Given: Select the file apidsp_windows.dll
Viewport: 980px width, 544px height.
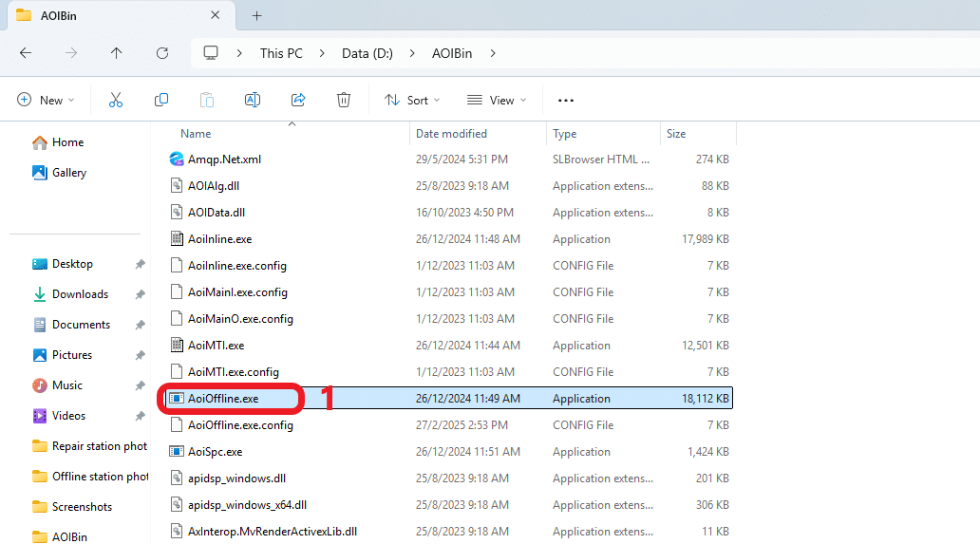Looking at the screenshot, I should coord(236,478).
